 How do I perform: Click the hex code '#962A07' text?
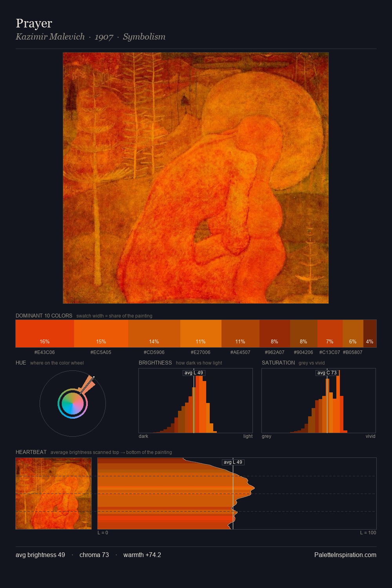pyautogui.click(x=275, y=352)
